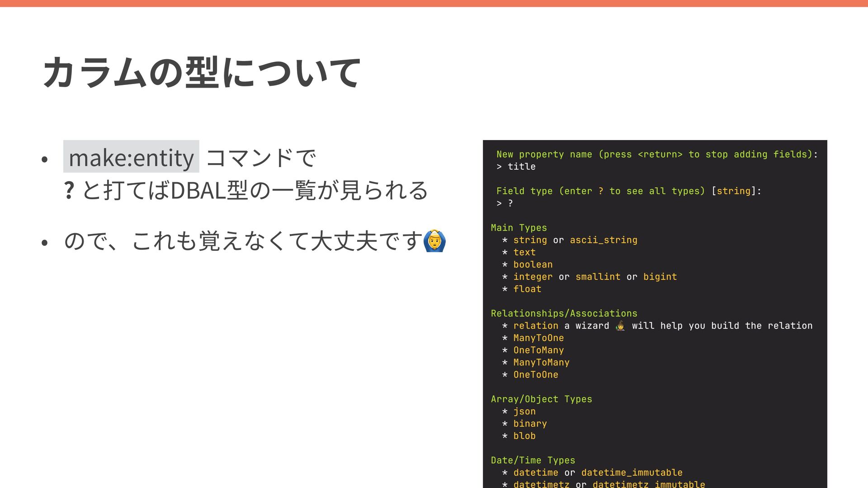Click the 'boolean' type entry
This screenshot has height=488, width=868.
pos(533,264)
